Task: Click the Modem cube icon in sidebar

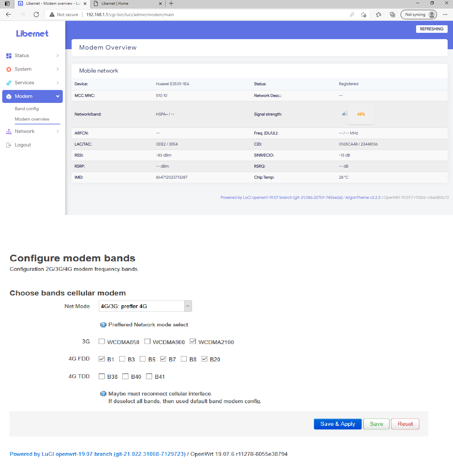Action: click(x=9, y=96)
